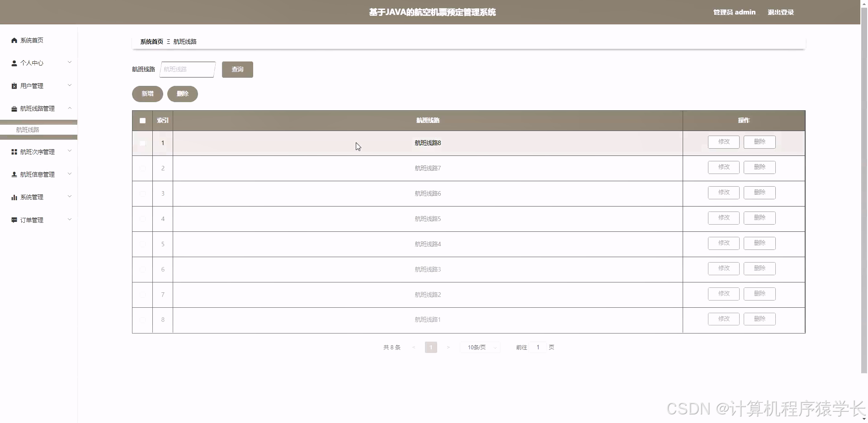Screen dimensions: 868x423
Task: Click the 航班线路 search input field
Action: (x=187, y=69)
